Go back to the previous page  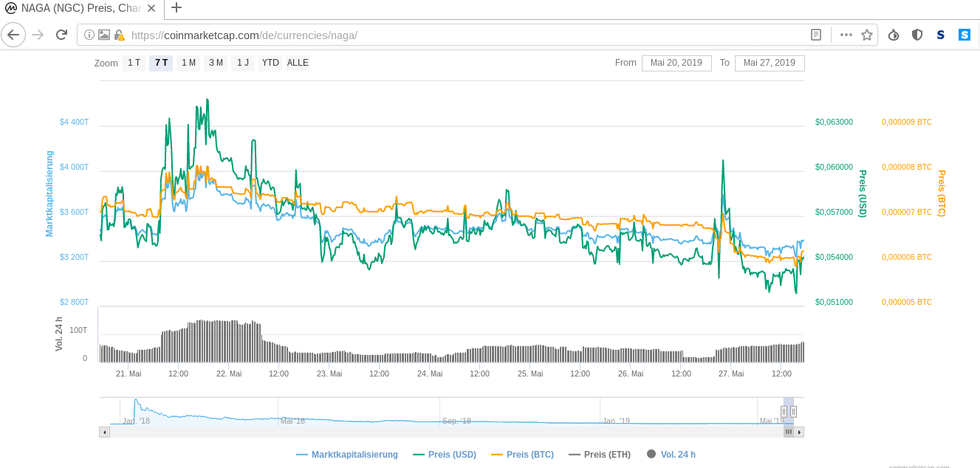click(13, 35)
